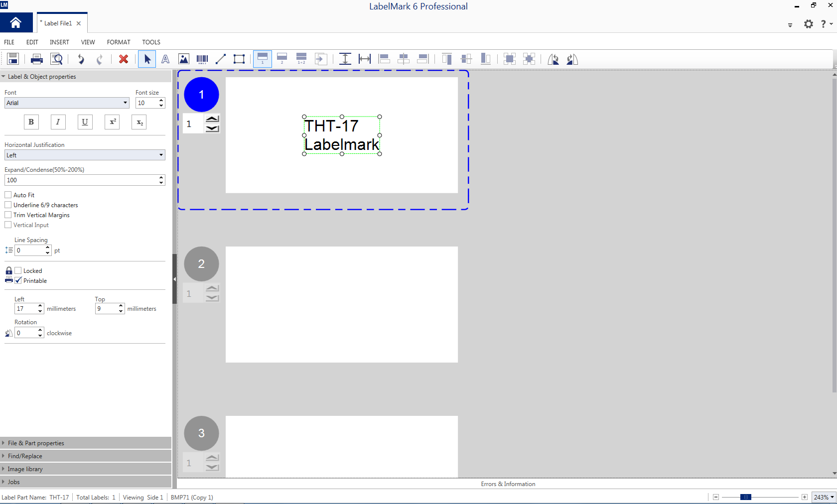The image size is (837, 504).
Task: Click the Save icon in toolbar
Action: pyautogui.click(x=13, y=59)
